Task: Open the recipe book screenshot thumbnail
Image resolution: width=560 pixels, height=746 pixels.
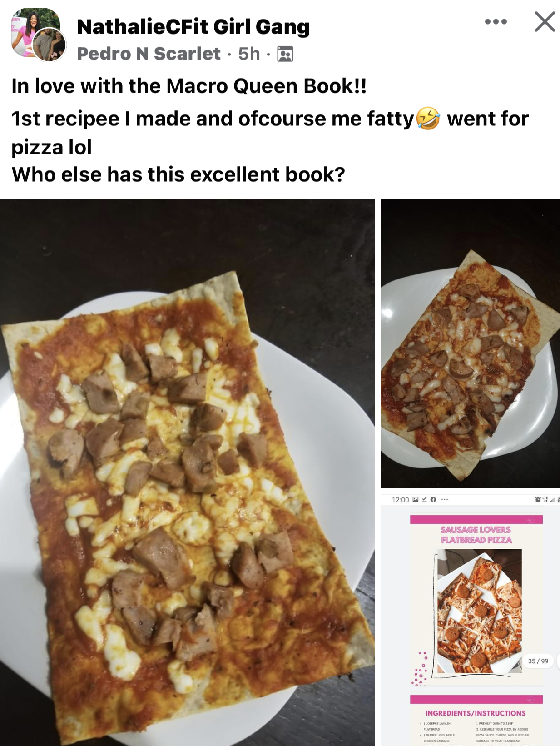Action: (x=470, y=620)
